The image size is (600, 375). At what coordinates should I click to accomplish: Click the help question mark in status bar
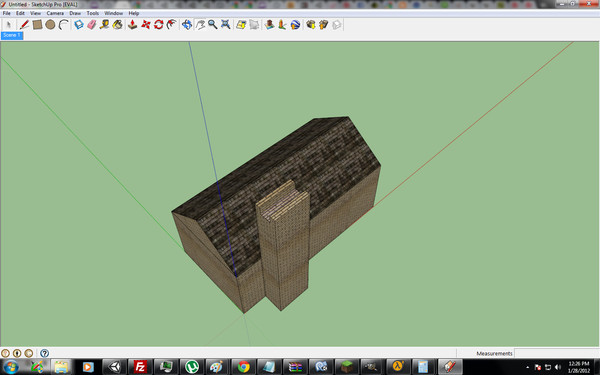tap(44, 353)
